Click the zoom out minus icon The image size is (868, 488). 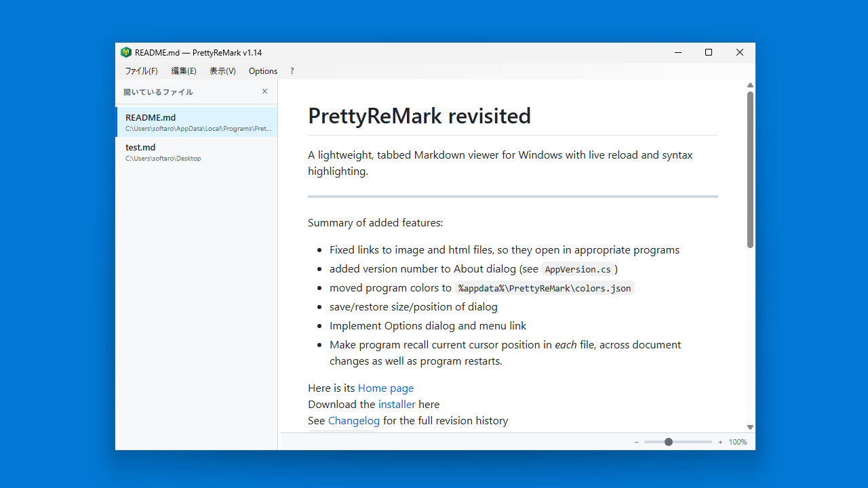pyautogui.click(x=637, y=442)
